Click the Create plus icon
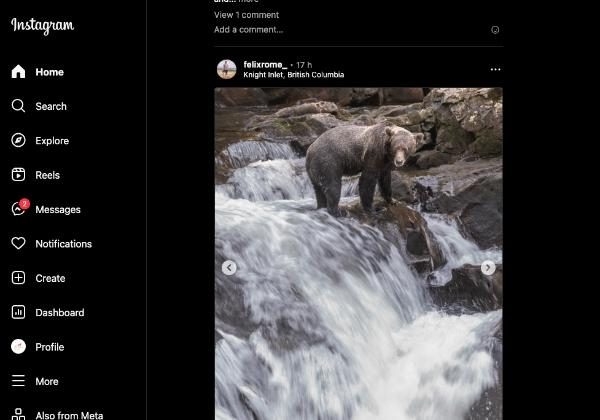This screenshot has height=420, width=600. coord(18,278)
